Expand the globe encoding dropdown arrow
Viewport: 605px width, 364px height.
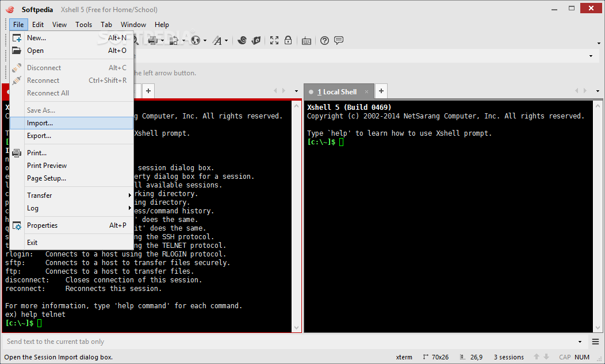click(205, 40)
